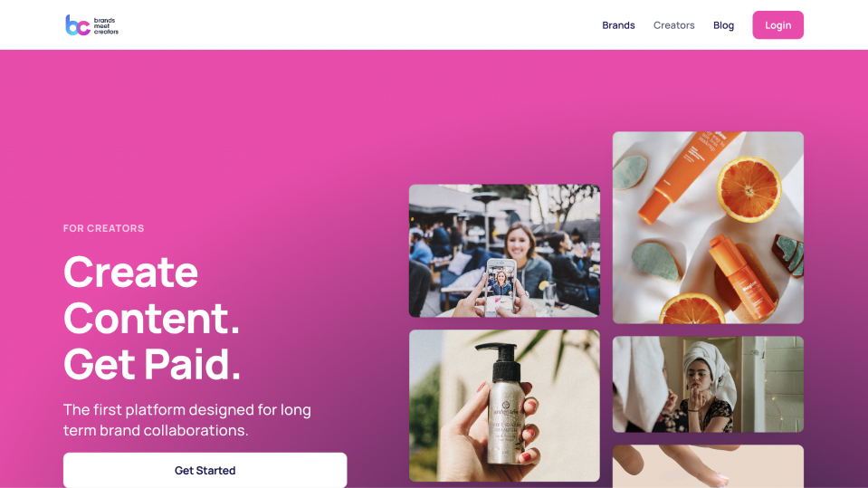
Task: View the woman with hair towel photo
Action: pos(708,385)
